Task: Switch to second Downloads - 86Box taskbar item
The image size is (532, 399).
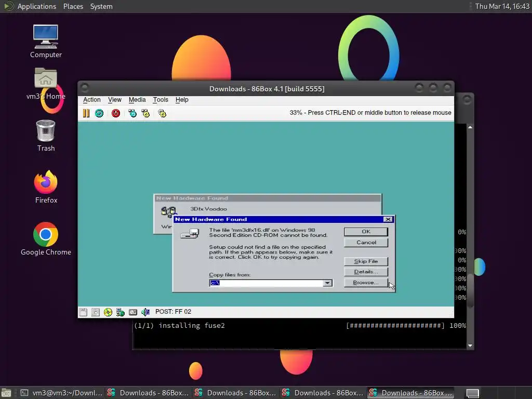Action: [235, 393]
